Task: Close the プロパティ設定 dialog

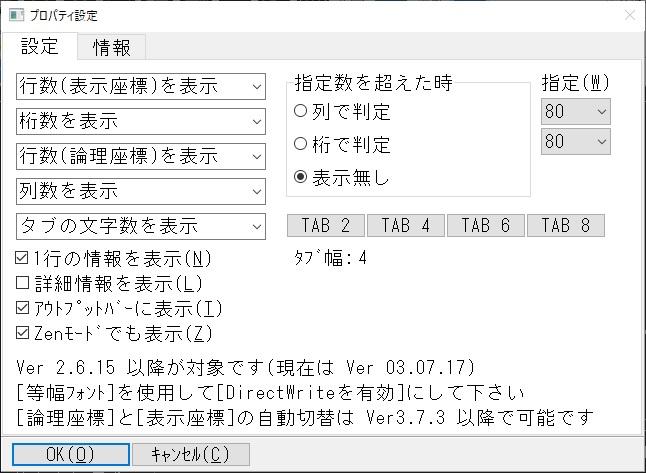Action: (629, 16)
